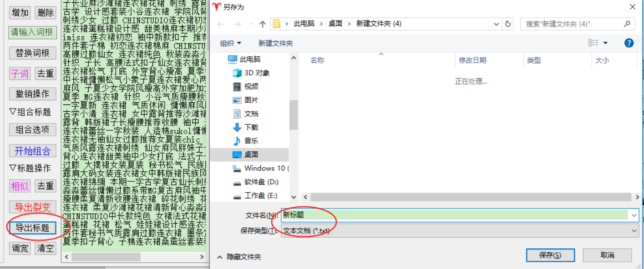Refresh the current folder listing

pos(508,24)
